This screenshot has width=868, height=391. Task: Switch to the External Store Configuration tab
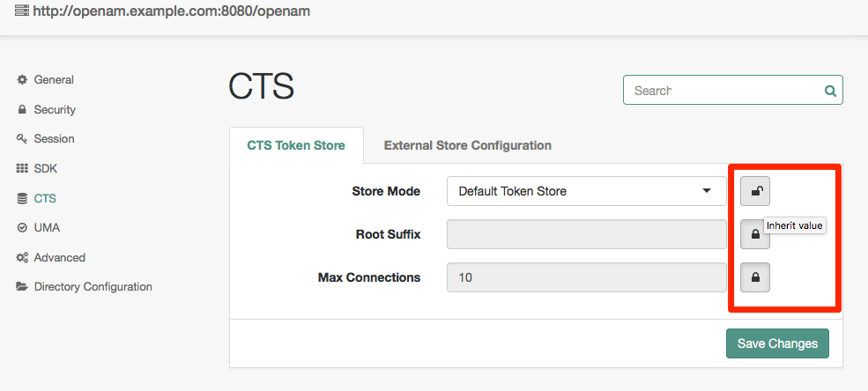pos(467,145)
